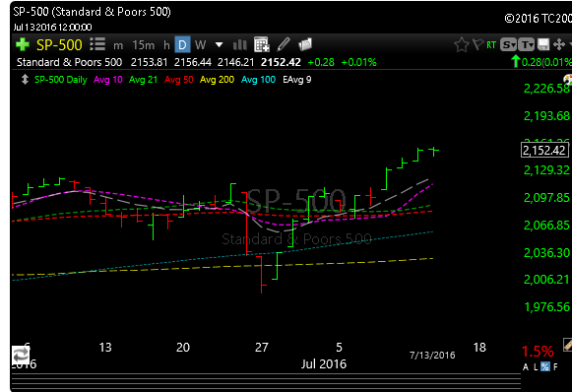Click the Avg 50 legend label
The width and height of the screenshot is (572, 392).
coord(179,80)
